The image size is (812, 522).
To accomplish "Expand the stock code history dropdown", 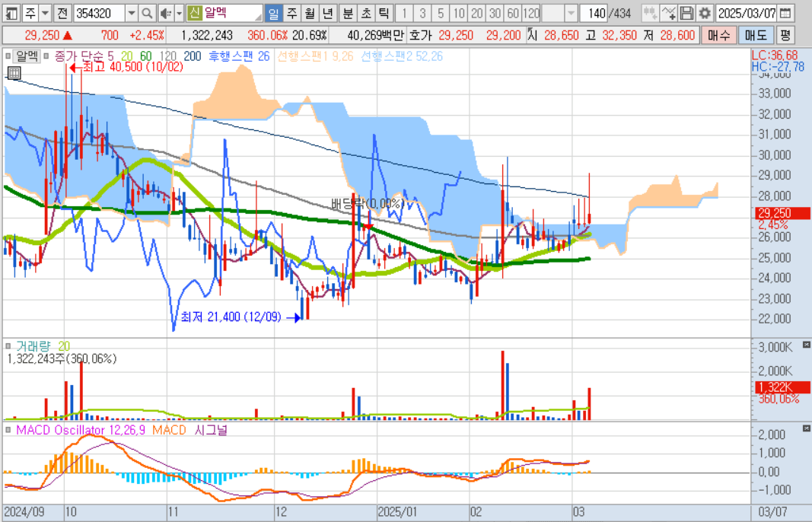I will 132,13.
